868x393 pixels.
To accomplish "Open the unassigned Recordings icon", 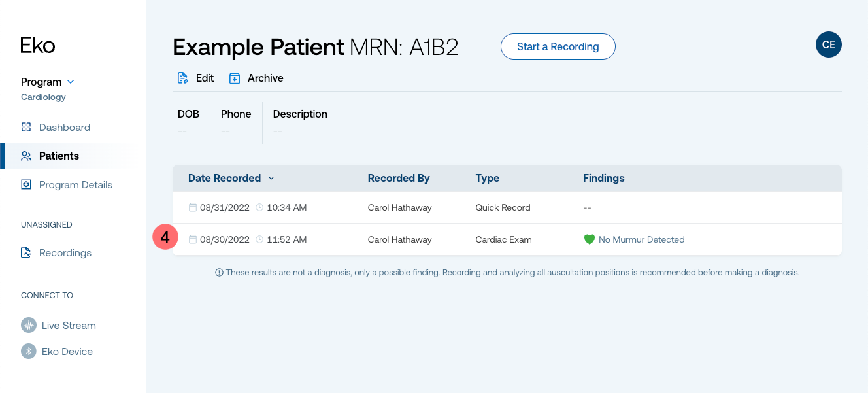I will click(26, 252).
